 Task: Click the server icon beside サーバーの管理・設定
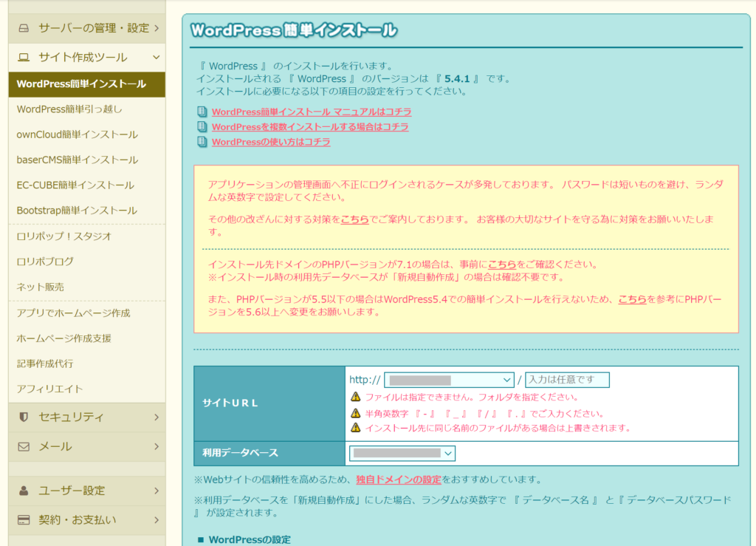pyautogui.click(x=24, y=28)
